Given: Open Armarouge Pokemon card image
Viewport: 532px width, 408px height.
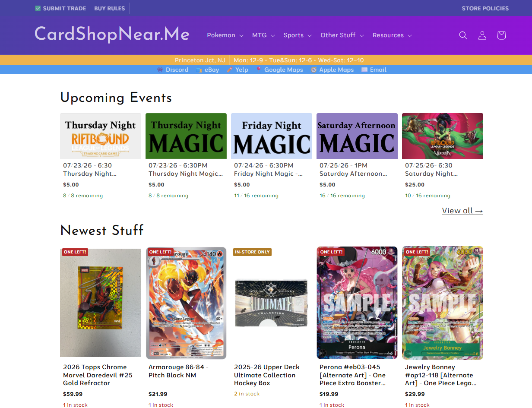Looking at the screenshot, I should (186, 303).
